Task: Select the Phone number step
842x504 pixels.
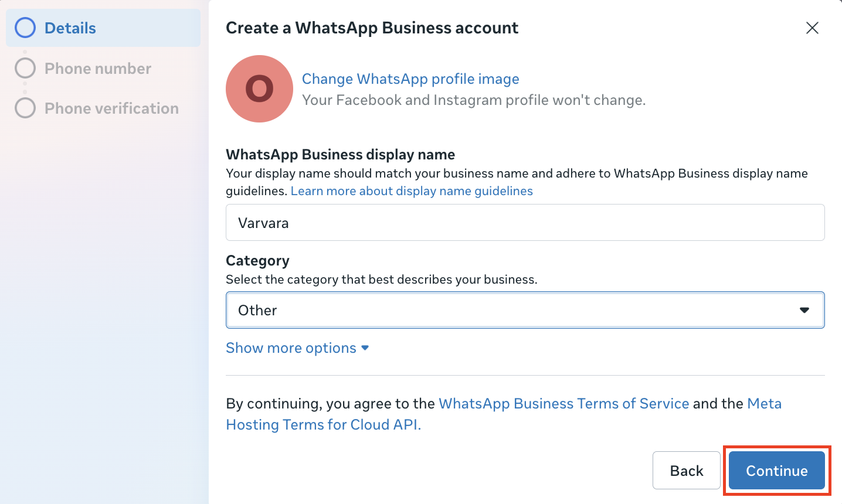Action: 98,69
